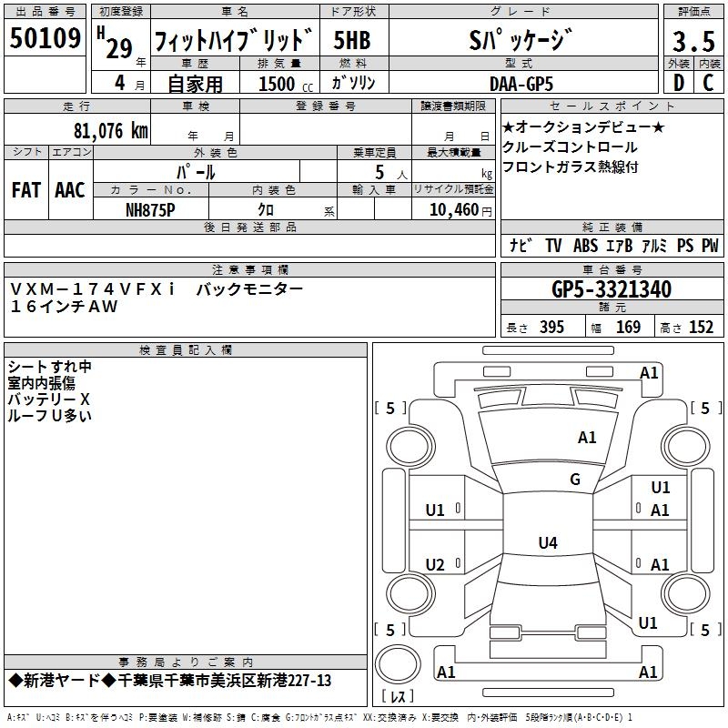Select the shift value FAT
Viewport: 728px width, 728px height.
click(26, 190)
